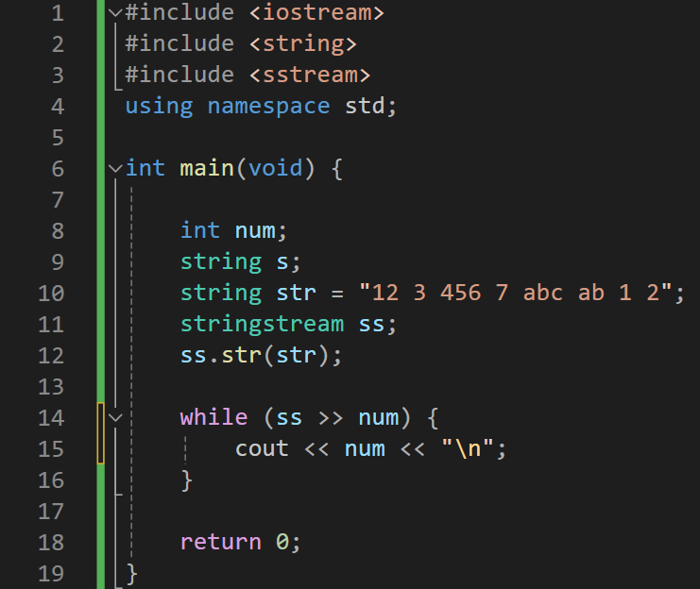
Task: Click the string literal "12 3 456 7 abc ab 1 2"
Action: coord(516,293)
